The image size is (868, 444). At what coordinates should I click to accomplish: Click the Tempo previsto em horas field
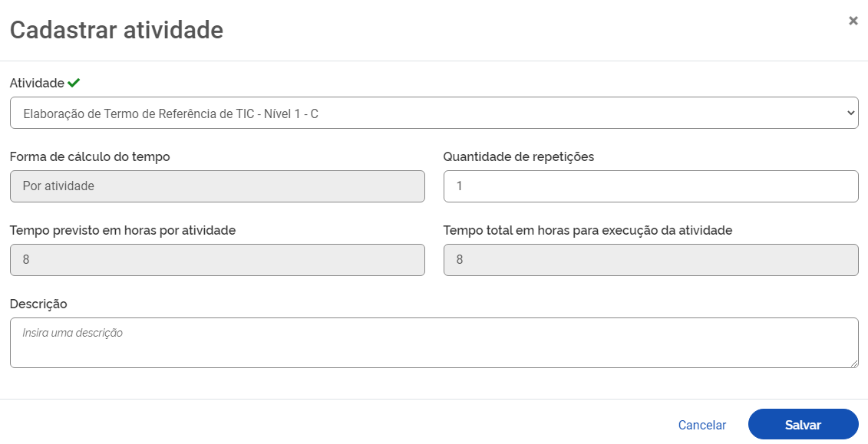pos(217,260)
